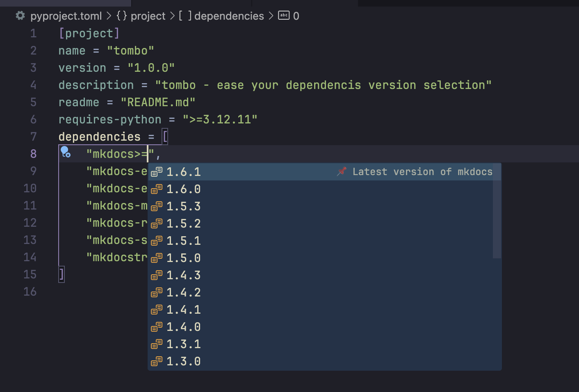
Task: Click the enum icon beside 1.3.0
Action: pos(157,361)
